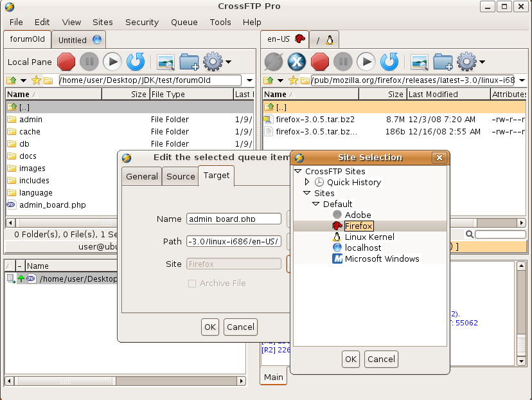Expand the Quick History tree node
This screenshot has height=400, width=532.
(x=307, y=182)
